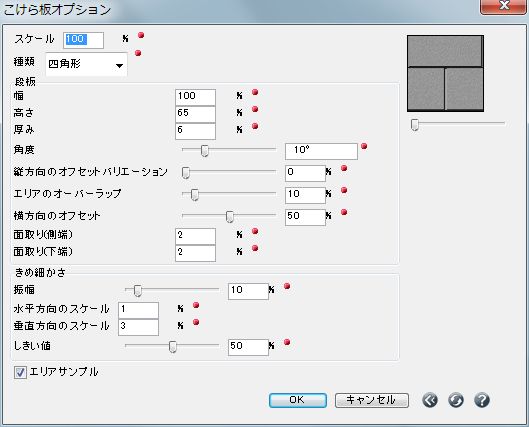Click the 角度 slider handle
The image size is (529, 427).
204,150
